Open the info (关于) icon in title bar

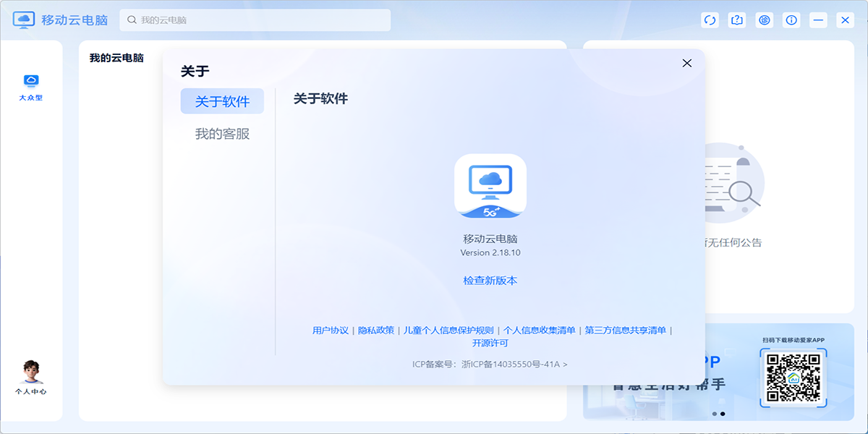coord(791,20)
